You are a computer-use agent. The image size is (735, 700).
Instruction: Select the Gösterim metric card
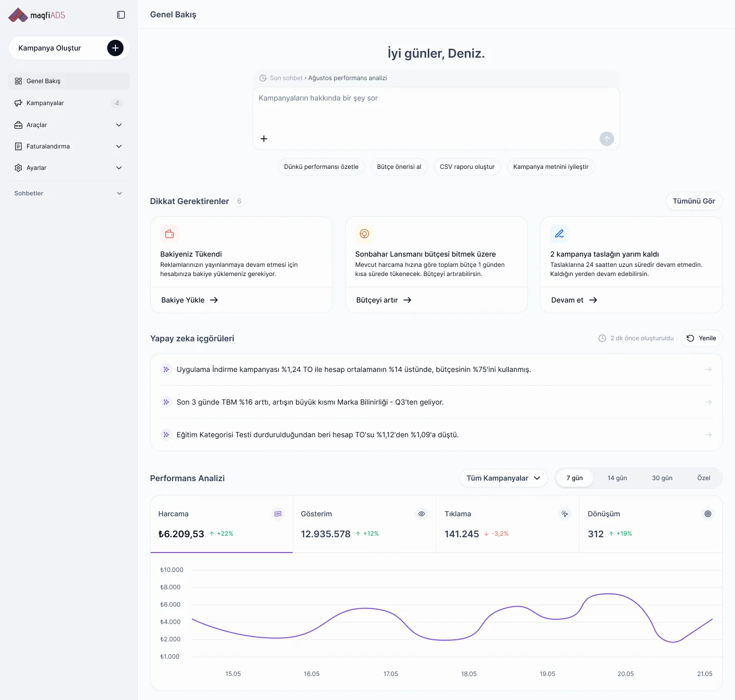coord(364,524)
